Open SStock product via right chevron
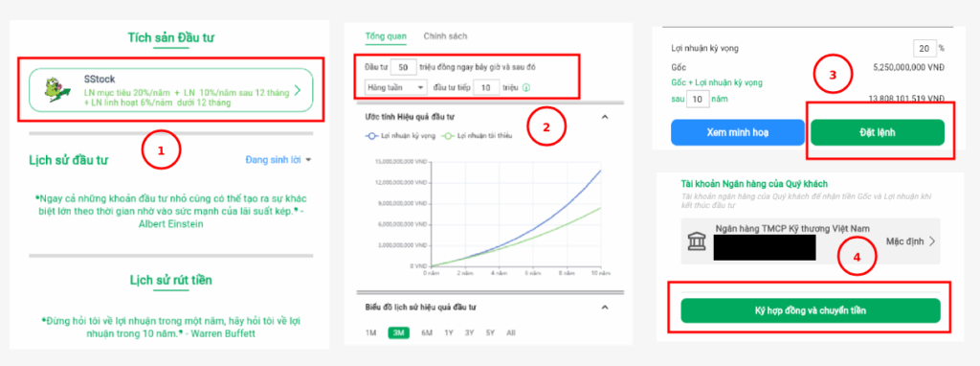Viewport: 980px width, 366px height. pos(298,90)
